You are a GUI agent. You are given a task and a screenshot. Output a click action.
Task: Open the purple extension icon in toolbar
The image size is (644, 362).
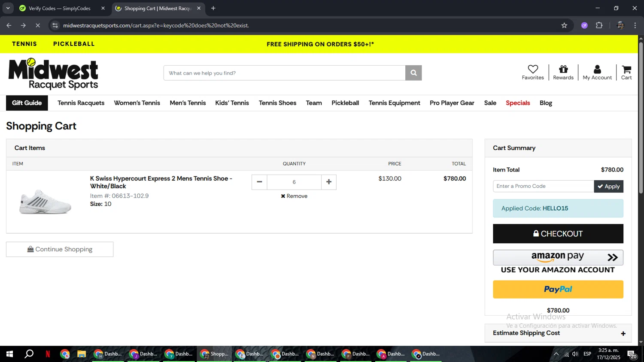coord(584,25)
